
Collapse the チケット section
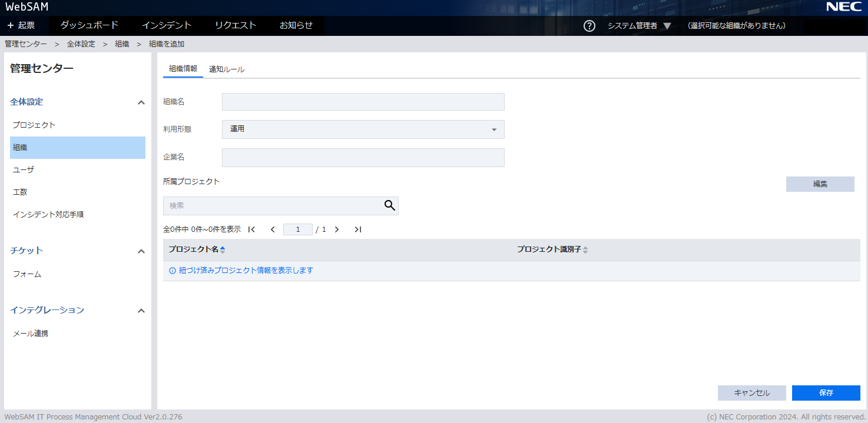pos(141,251)
